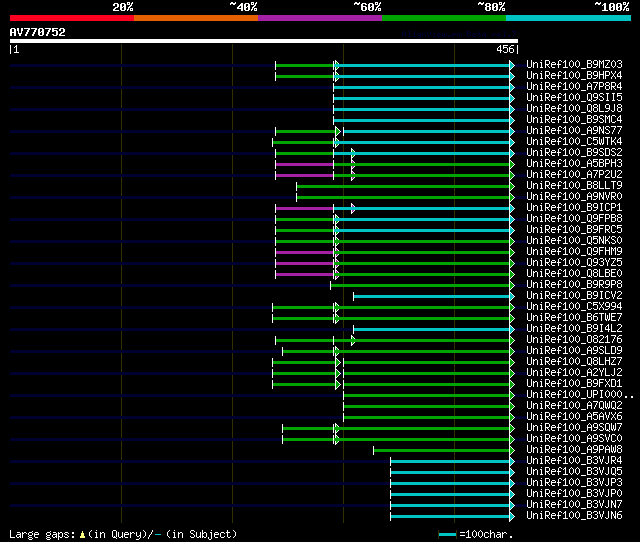640x542 pixels.
Task: Click the UniRef100_B9MZ03 hit label
Action: coord(574,64)
